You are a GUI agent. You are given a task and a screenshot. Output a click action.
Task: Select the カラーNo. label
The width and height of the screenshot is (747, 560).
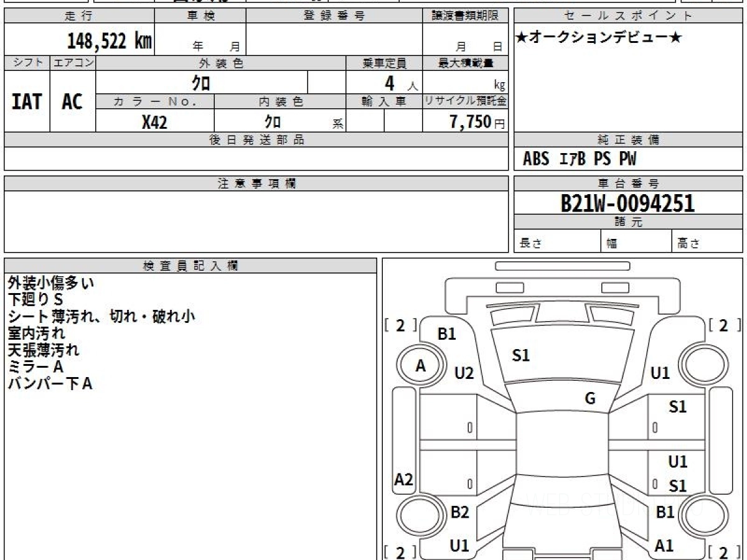pos(155,101)
